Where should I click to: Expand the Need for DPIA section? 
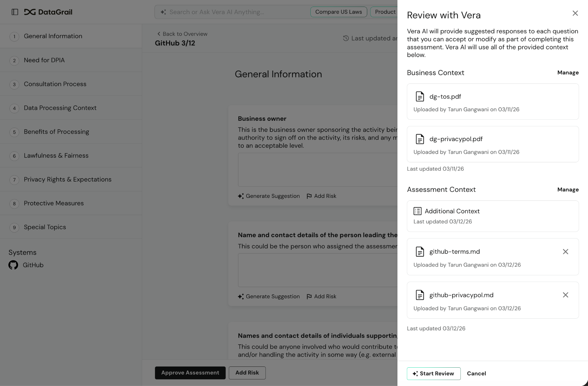44,60
